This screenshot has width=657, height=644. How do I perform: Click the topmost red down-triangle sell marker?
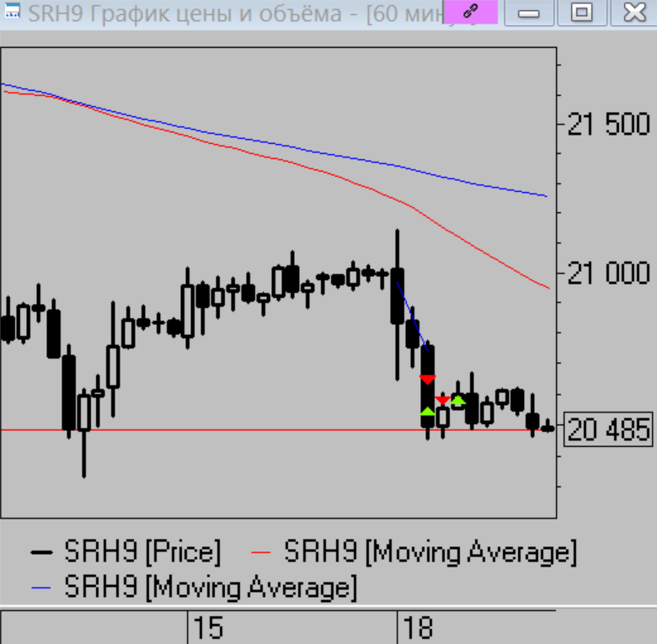428,379
